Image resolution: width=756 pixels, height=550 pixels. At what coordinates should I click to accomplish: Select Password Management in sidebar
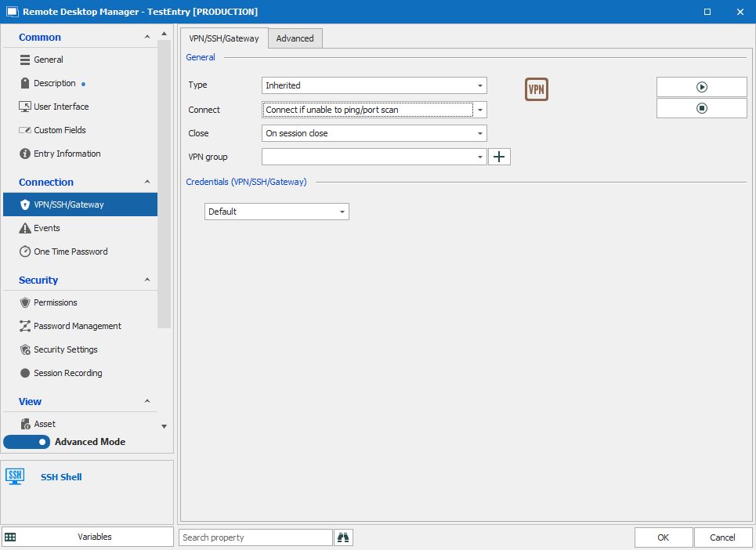[77, 326]
